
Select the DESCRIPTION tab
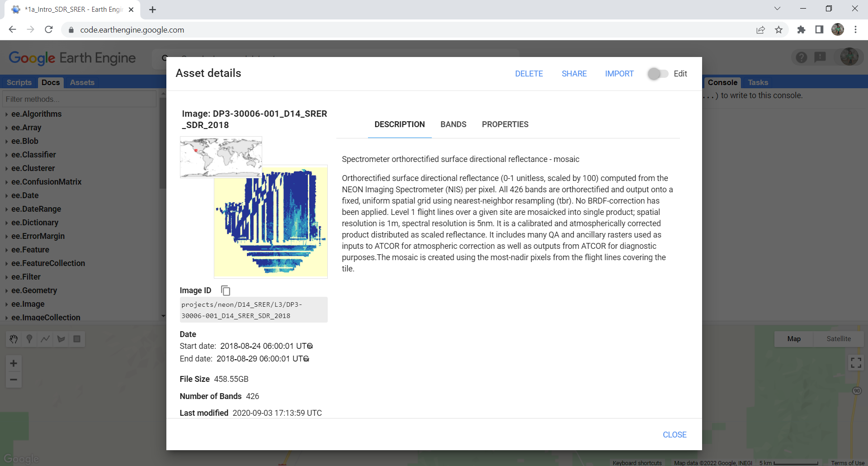[400, 124]
